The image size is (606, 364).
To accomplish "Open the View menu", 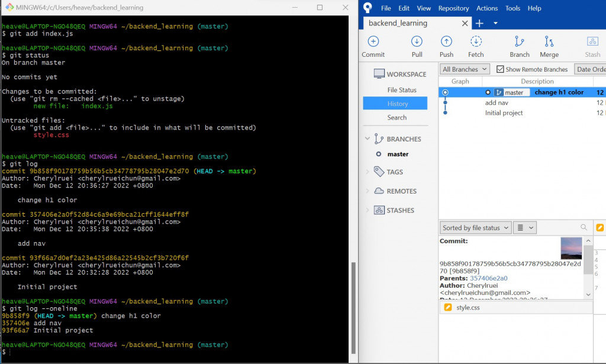I will (x=424, y=8).
